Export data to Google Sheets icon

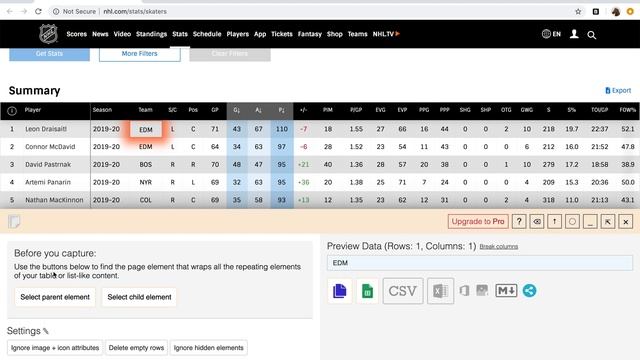(367, 291)
